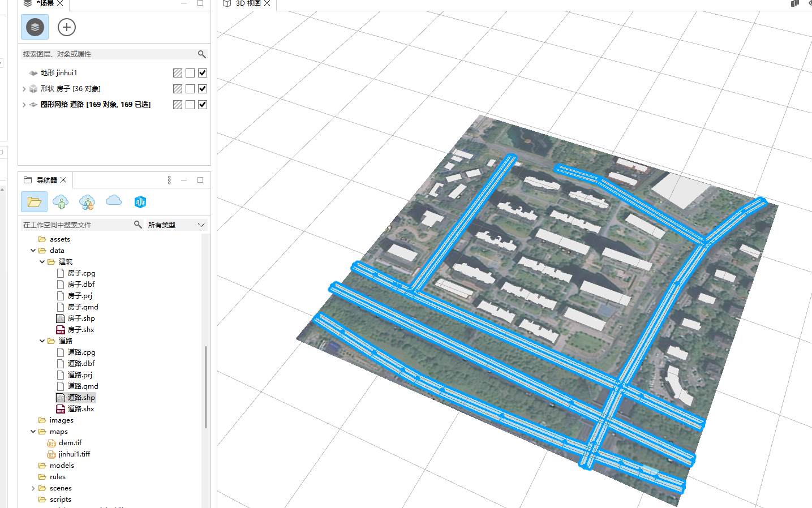Select the 道路.shp file
The height and width of the screenshot is (508, 812).
tap(81, 398)
